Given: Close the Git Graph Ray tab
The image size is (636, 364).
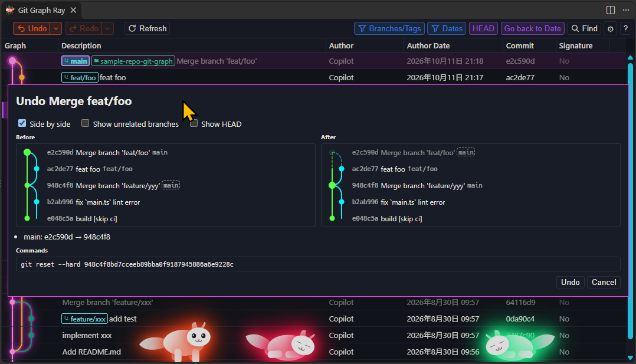Looking at the screenshot, I should pyautogui.click(x=73, y=10).
